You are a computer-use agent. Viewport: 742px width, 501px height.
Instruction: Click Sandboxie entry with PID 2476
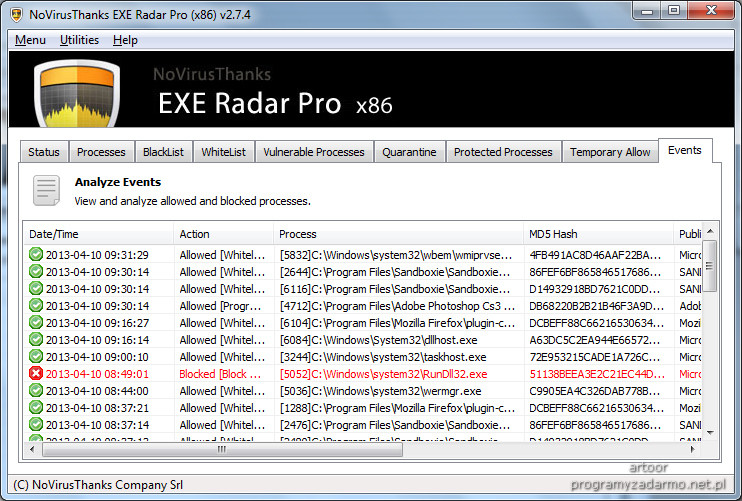tap(395, 425)
